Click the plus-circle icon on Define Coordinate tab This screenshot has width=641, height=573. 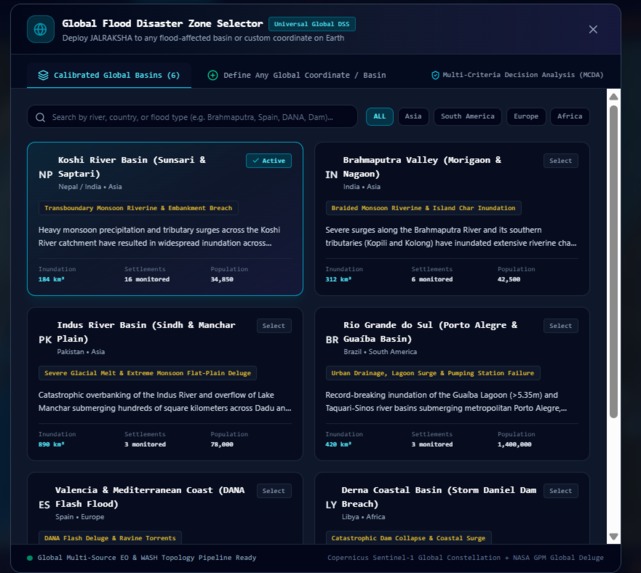213,75
